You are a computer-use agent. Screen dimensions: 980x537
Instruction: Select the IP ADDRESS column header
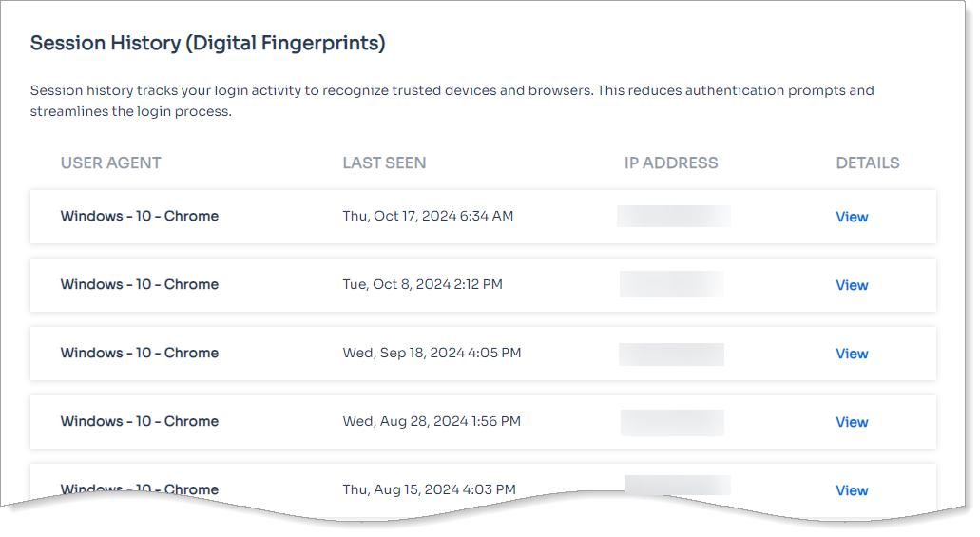[671, 163]
